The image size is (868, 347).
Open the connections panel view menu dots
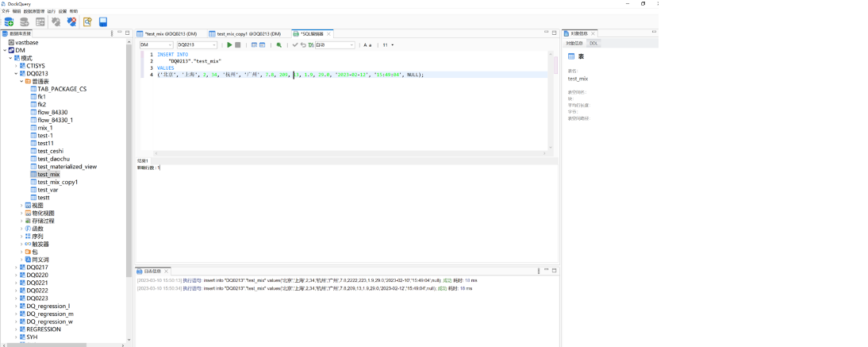coord(112,34)
